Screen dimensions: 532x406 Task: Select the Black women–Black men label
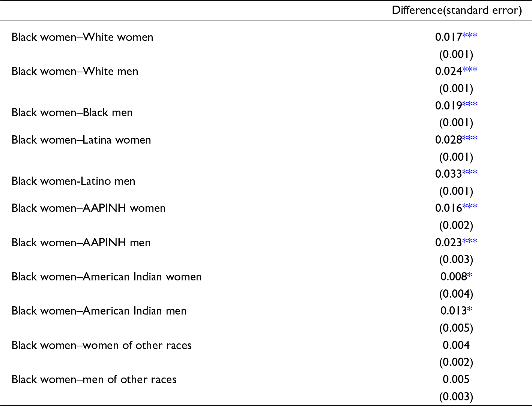[72, 112]
